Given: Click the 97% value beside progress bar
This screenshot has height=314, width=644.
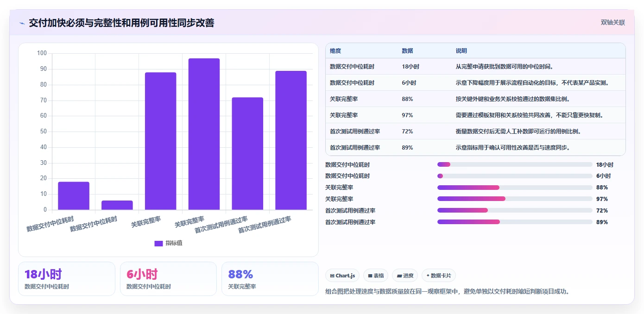Looking at the screenshot, I should pos(602,199).
